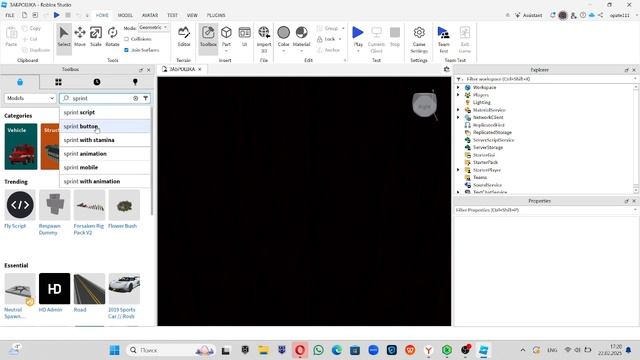Expand the Players tree node

pyautogui.click(x=458, y=95)
